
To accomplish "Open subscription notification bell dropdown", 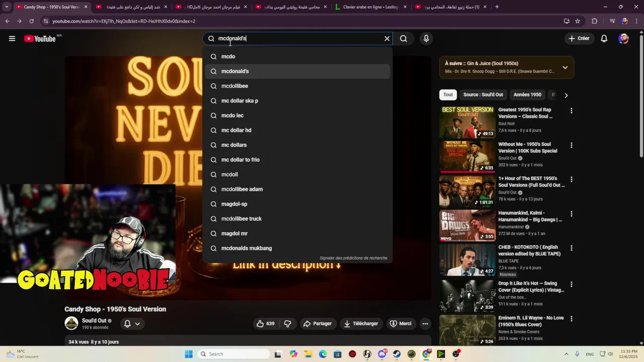I will click(132, 324).
